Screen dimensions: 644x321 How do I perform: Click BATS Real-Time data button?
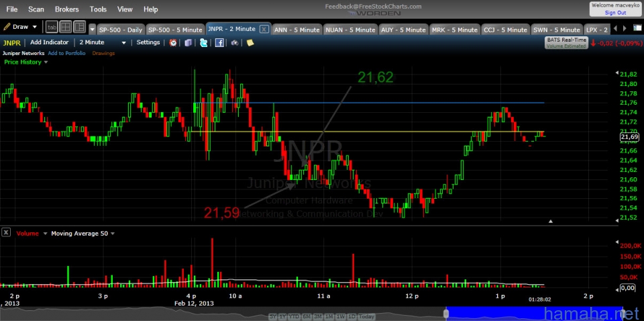tap(566, 43)
